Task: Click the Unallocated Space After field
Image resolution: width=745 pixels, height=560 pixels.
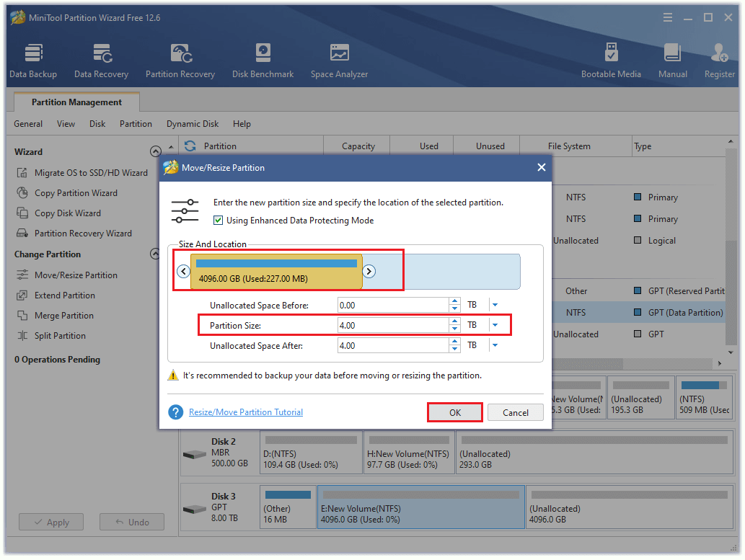Action: pyautogui.click(x=393, y=345)
